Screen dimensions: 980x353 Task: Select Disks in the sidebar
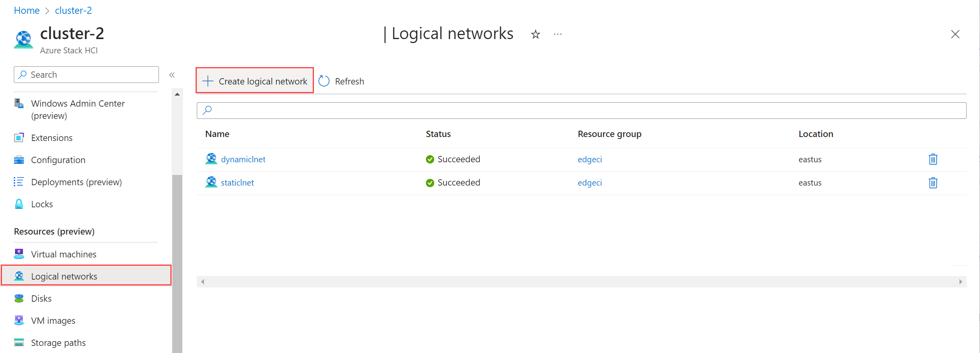pyautogui.click(x=41, y=299)
